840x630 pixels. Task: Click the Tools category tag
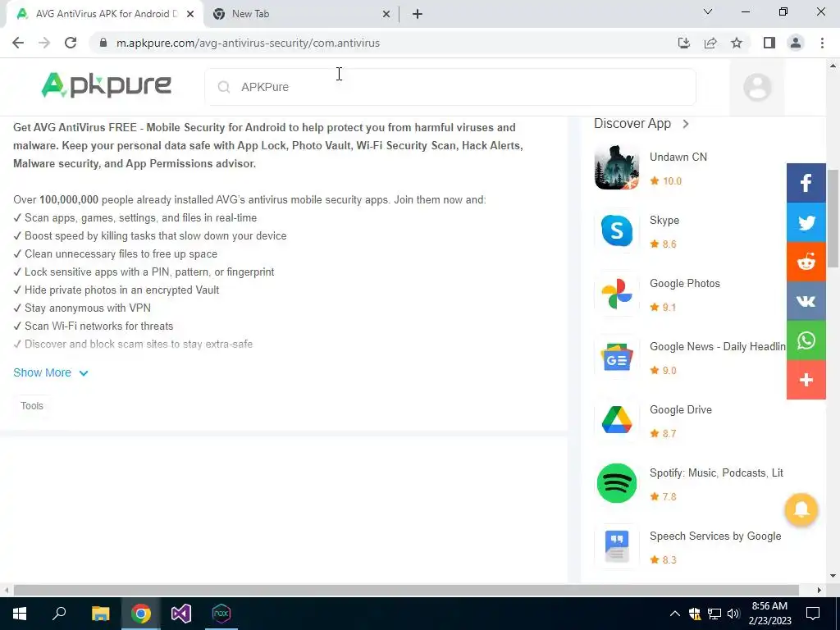click(x=32, y=406)
